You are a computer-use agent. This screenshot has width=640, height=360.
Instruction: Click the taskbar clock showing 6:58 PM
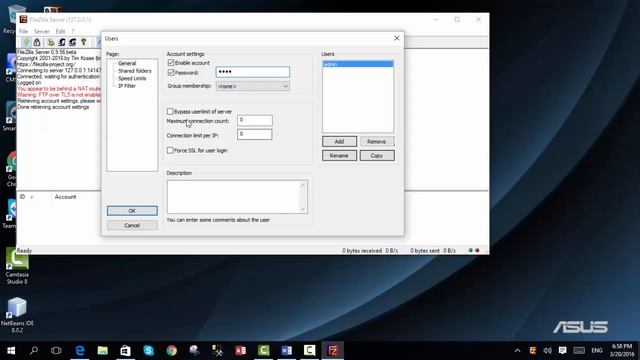coord(622,350)
